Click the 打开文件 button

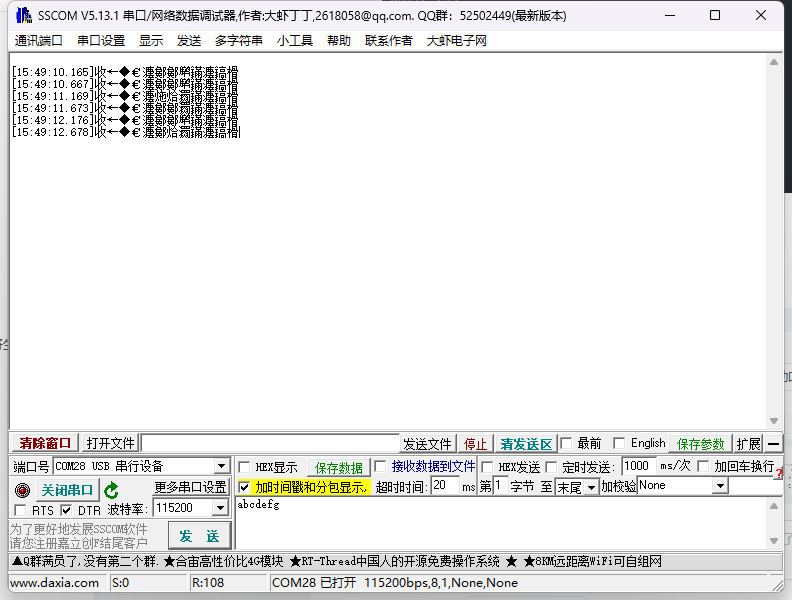[x=111, y=443]
